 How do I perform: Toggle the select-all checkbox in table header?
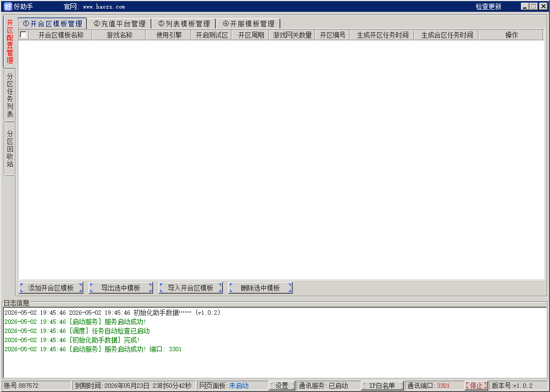click(x=24, y=35)
